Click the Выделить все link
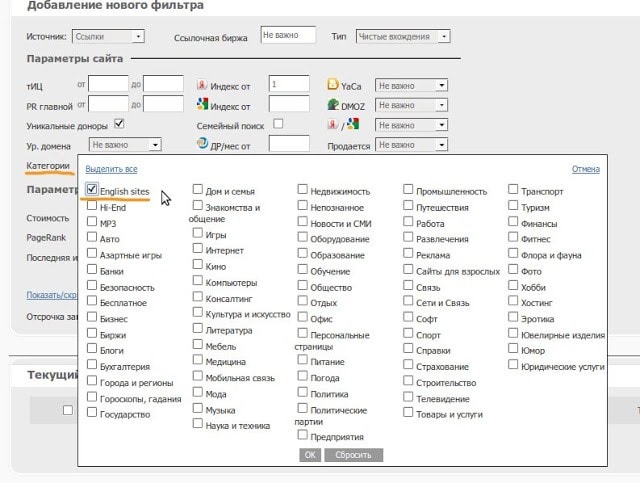This screenshot has height=483, width=640. (111, 169)
